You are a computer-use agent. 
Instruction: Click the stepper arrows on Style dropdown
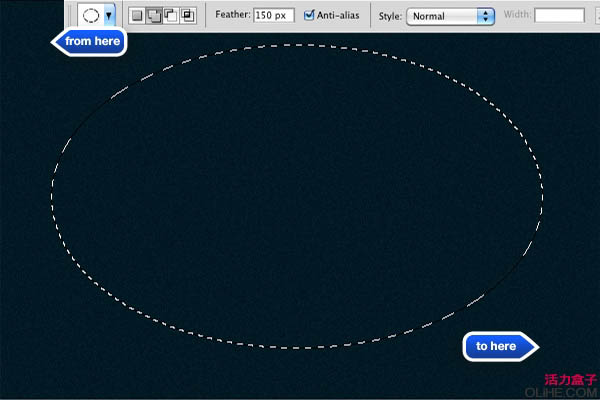[487, 16]
